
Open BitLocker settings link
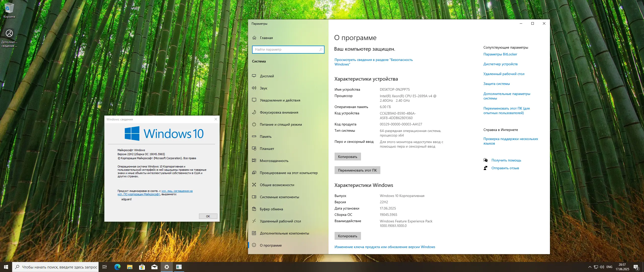(500, 54)
